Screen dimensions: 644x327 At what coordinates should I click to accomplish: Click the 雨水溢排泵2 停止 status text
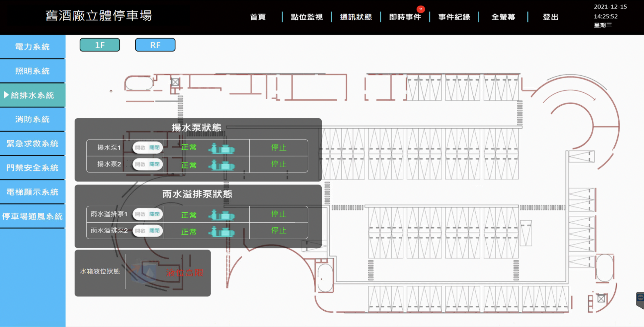[279, 230]
